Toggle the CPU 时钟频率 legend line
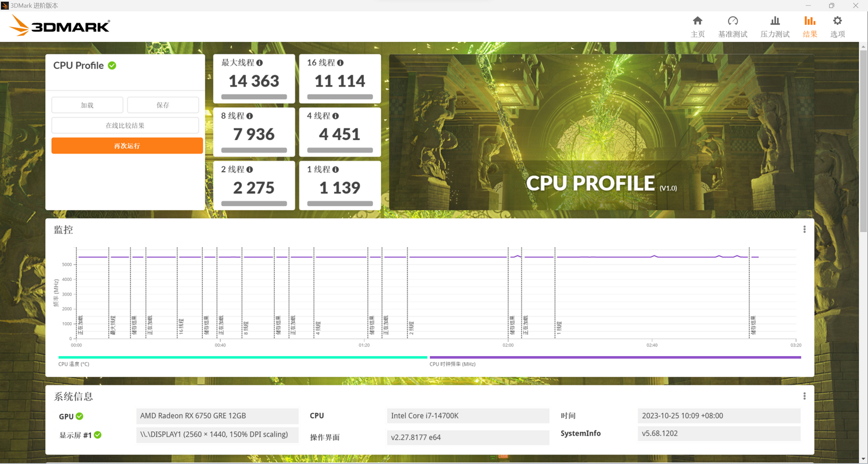 click(615, 357)
